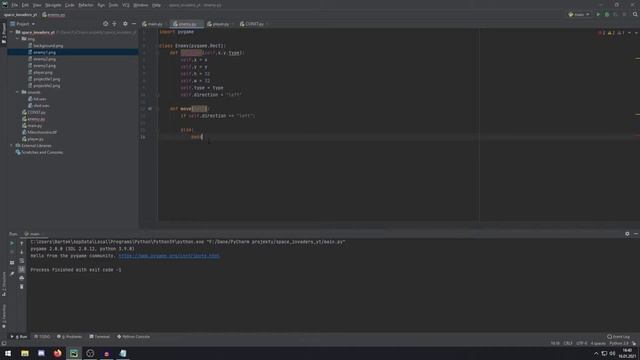The height and width of the screenshot is (360, 640).
Task: Toggle the Favorites tool window side tab
Action: pos(4,316)
